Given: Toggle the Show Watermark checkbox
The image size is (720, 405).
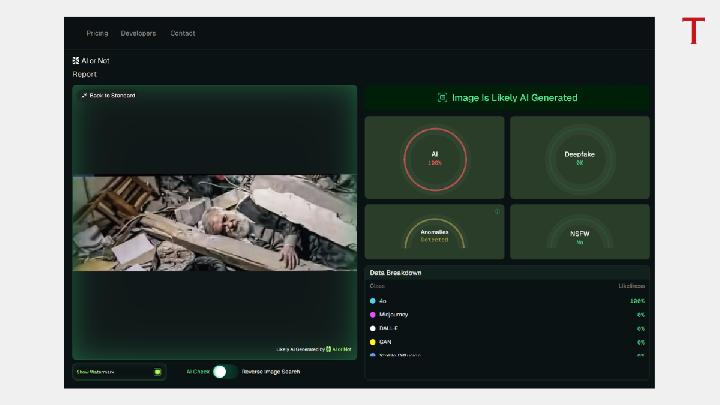Looking at the screenshot, I should coord(157,371).
